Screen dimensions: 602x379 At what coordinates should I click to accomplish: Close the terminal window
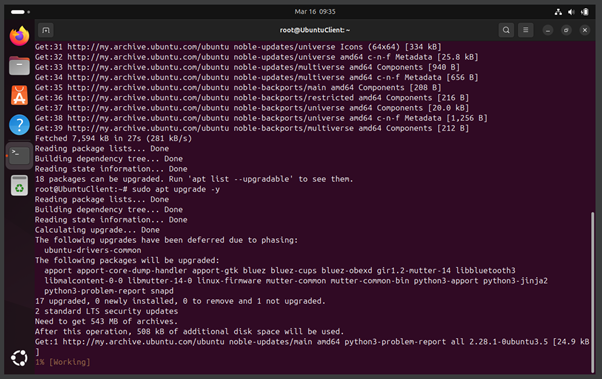585,30
